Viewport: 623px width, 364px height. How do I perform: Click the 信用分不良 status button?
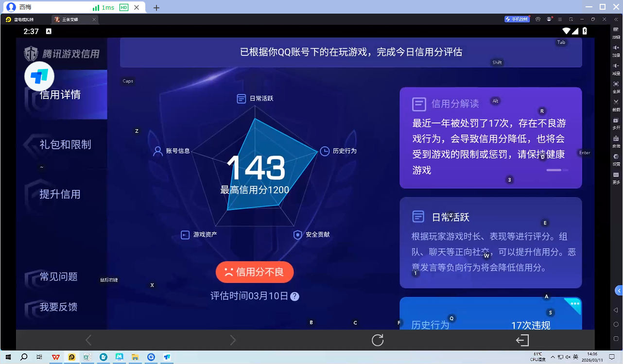[255, 272]
